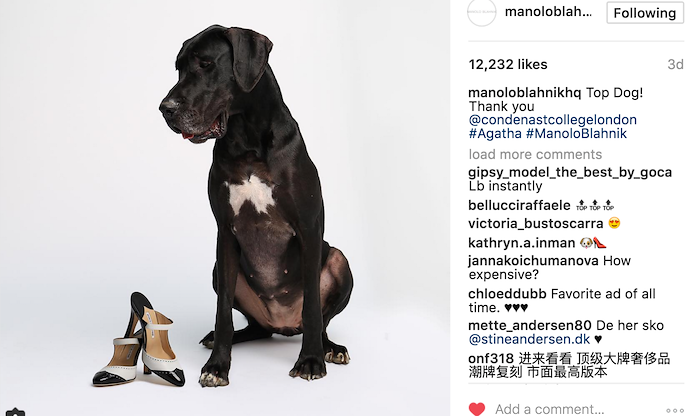Open the #ManoloBlahnik hashtag
The image size is (700, 416).
[x=576, y=133]
